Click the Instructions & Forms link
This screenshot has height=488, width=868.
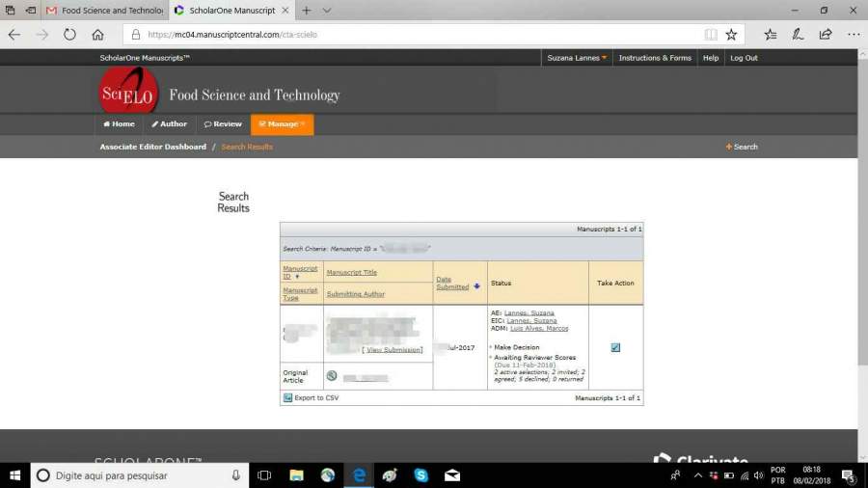pyautogui.click(x=655, y=58)
